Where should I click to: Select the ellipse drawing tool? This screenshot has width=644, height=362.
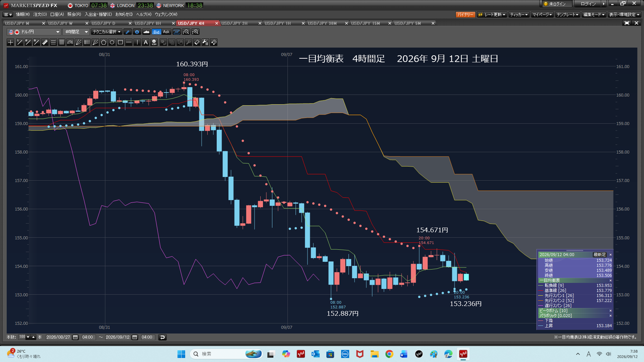(x=112, y=42)
